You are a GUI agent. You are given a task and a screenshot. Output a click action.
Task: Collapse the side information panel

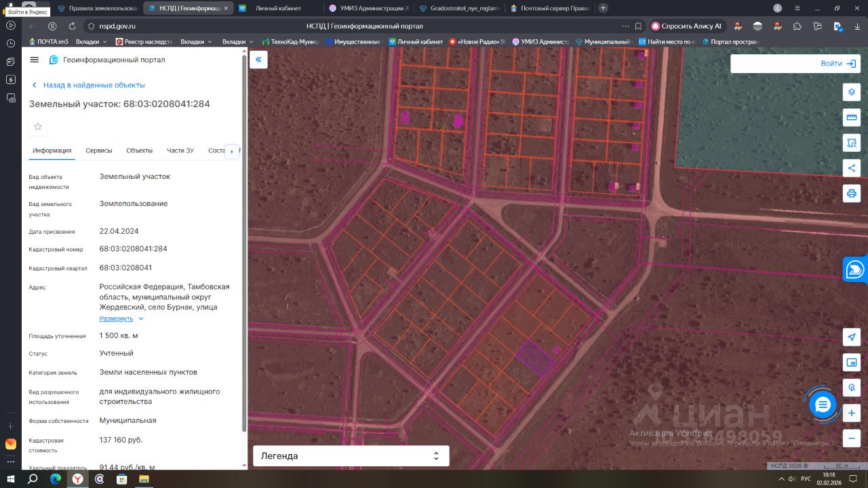258,60
